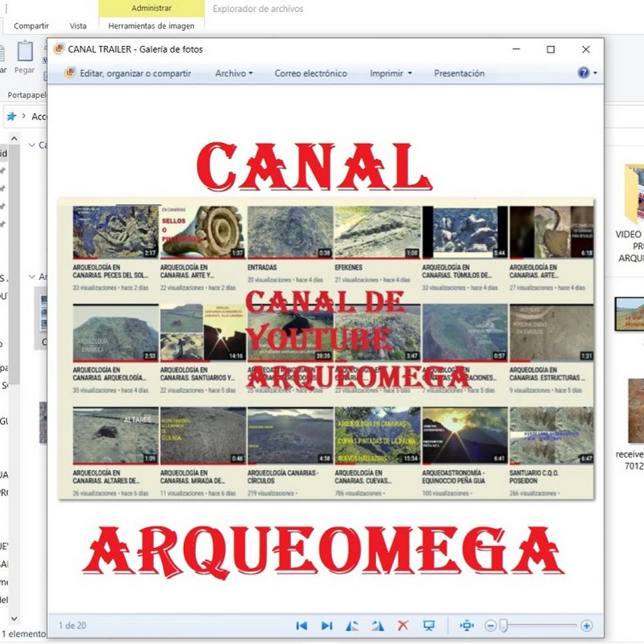This screenshot has width=644, height=644.
Task: Open Herramientas de imagen tab
Action: 151,26
